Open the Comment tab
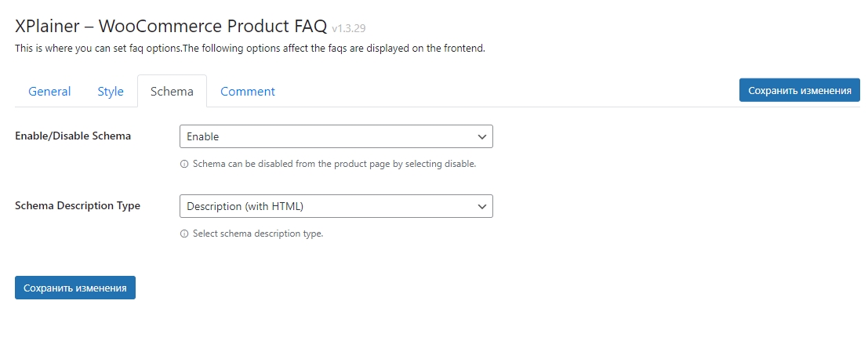The width and height of the screenshot is (868, 355). click(x=248, y=91)
